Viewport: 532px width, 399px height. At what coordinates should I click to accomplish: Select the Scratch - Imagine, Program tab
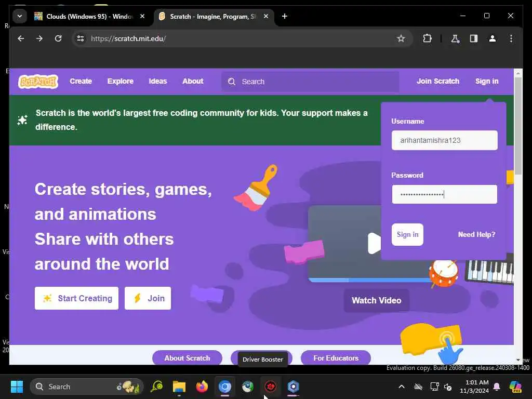(213, 16)
